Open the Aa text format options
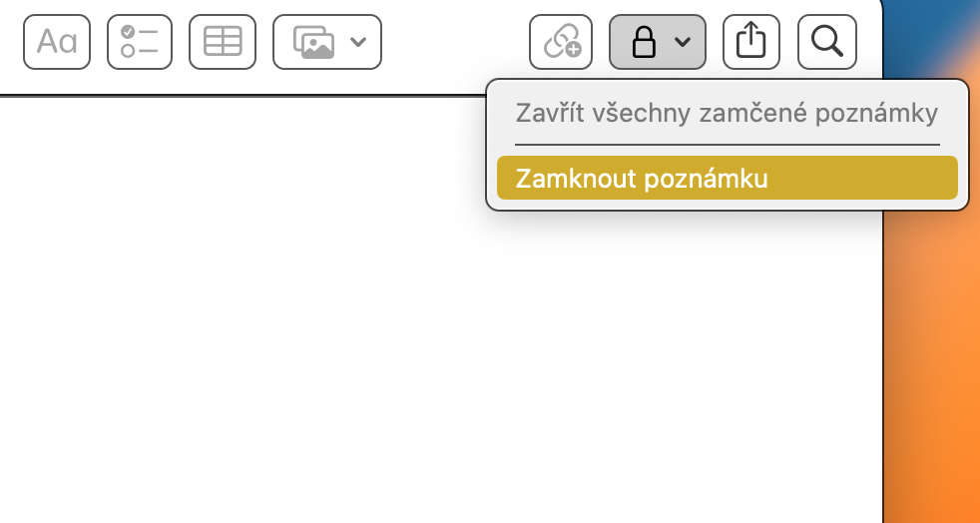Image resolution: width=980 pixels, height=523 pixels. pyautogui.click(x=57, y=42)
